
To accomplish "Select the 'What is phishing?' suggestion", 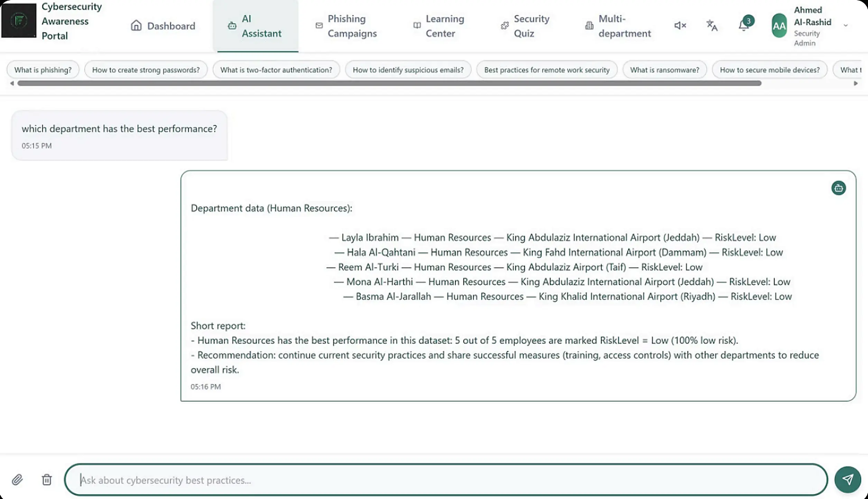I will tap(43, 70).
